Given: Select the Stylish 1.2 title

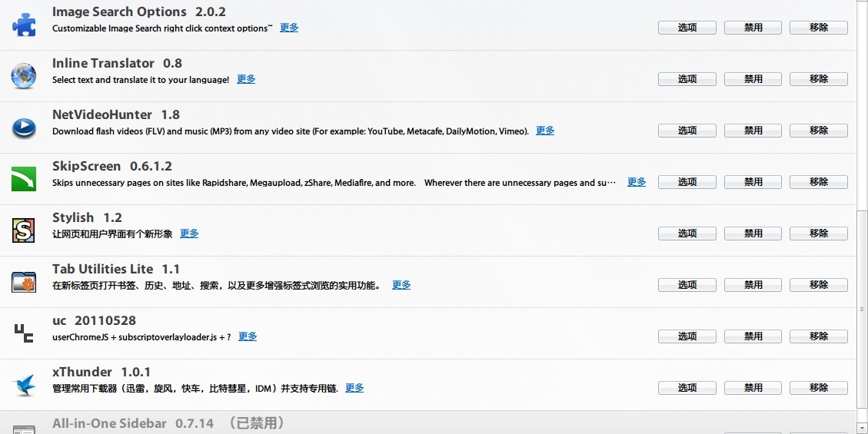Looking at the screenshot, I should (x=87, y=217).
